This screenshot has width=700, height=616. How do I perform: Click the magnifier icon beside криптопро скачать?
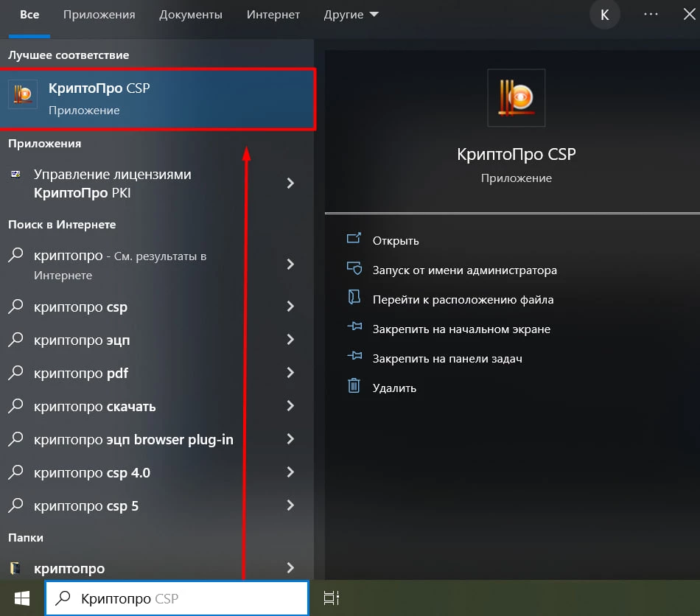pos(15,406)
